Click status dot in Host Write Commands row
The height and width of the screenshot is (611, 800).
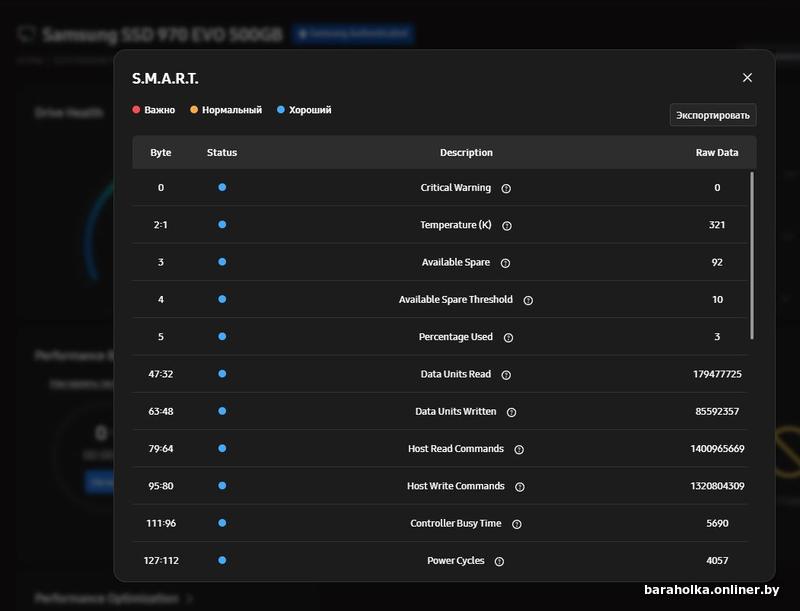pyautogui.click(x=222, y=486)
